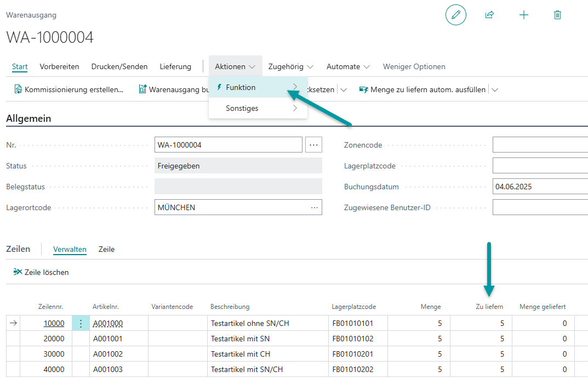The height and width of the screenshot is (383, 588).
Task: Switch to the Vorbereiten tab
Action: click(x=59, y=66)
